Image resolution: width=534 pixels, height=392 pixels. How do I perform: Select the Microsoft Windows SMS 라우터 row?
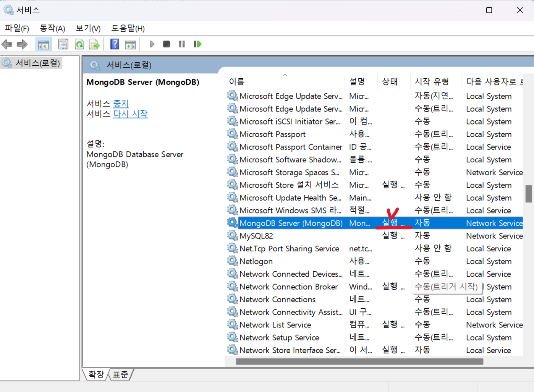pos(375,210)
